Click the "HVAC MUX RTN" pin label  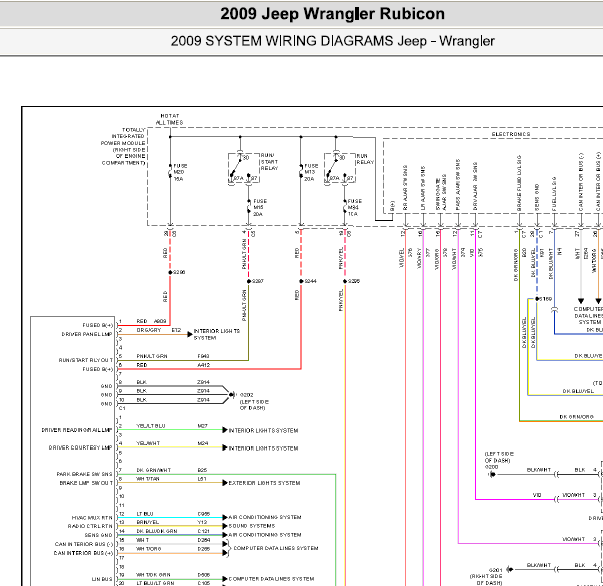point(92,518)
